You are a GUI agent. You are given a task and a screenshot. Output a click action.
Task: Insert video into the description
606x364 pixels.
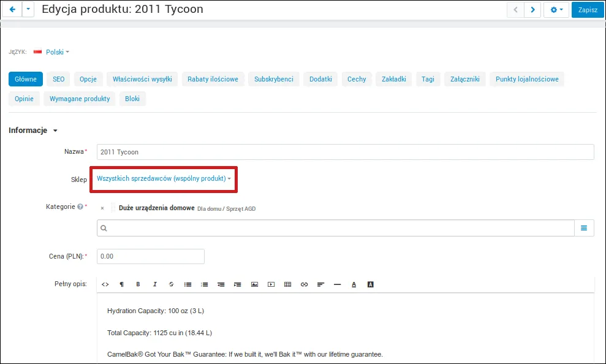point(271,284)
